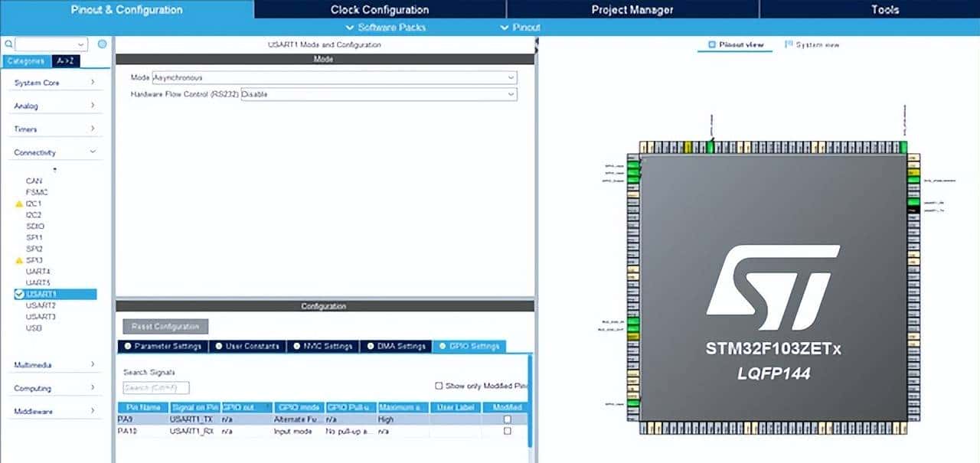Open the NVIC Settings tab
980x463 pixels.
[x=322, y=346]
